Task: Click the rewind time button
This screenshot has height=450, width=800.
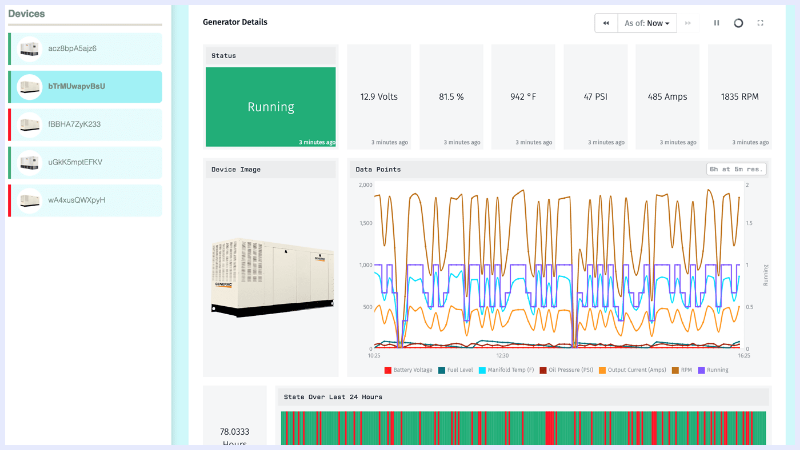Action: tap(606, 22)
